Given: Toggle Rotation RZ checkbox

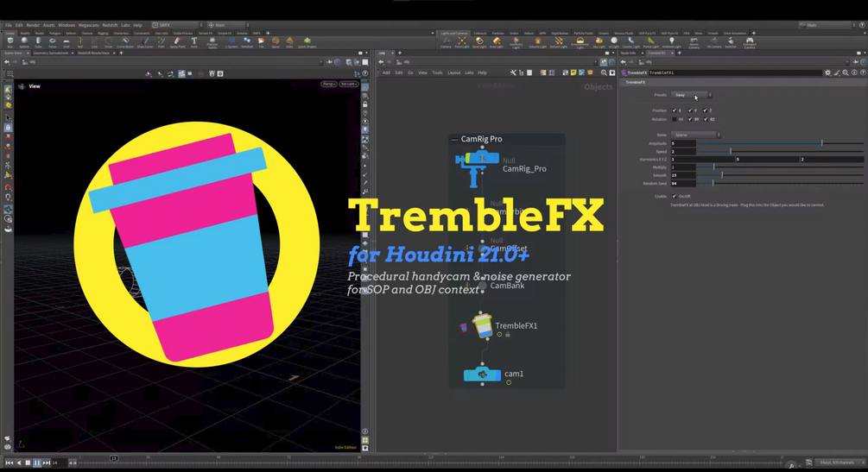Looking at the screenshot, I should tap(706, 120).
